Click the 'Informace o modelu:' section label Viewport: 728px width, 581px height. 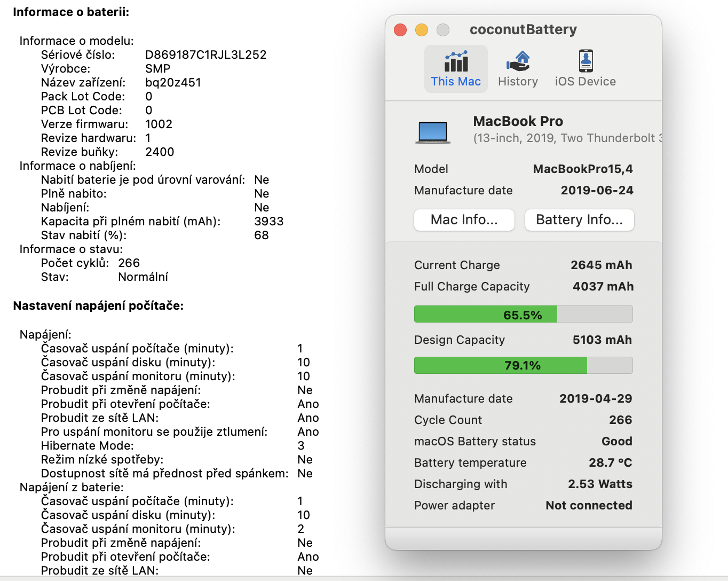(x=76, y=41)
